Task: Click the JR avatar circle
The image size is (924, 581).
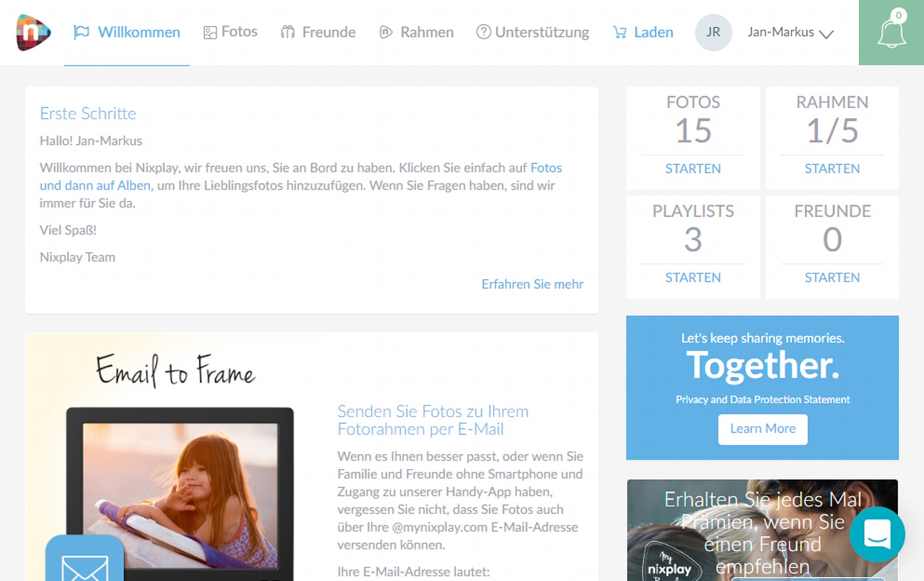Action: point(713,32)
